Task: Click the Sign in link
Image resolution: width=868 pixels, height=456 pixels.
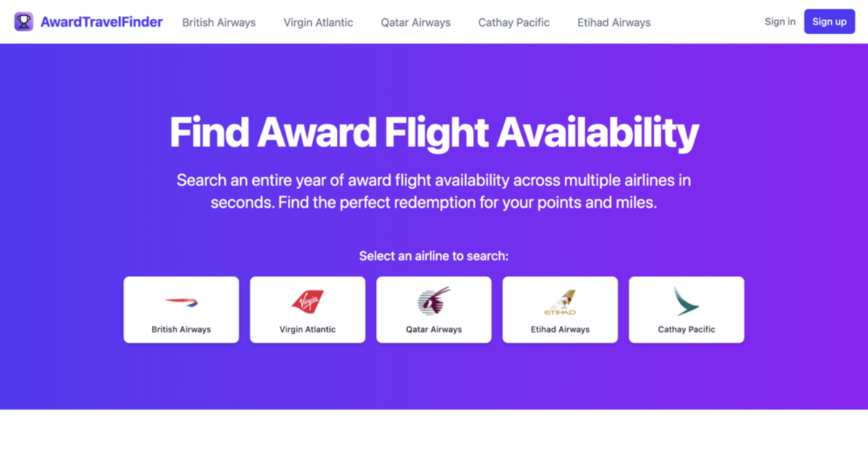Action: point(780,22)
